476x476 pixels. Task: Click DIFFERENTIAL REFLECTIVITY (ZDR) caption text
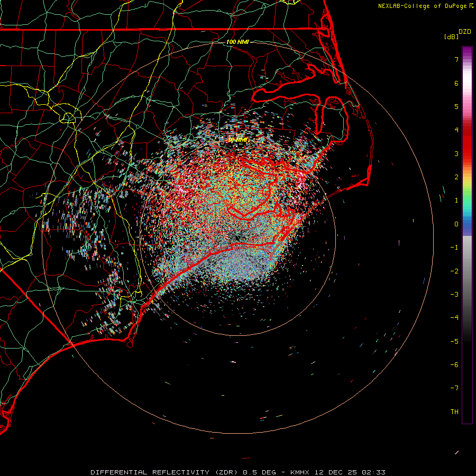point(166,472)
